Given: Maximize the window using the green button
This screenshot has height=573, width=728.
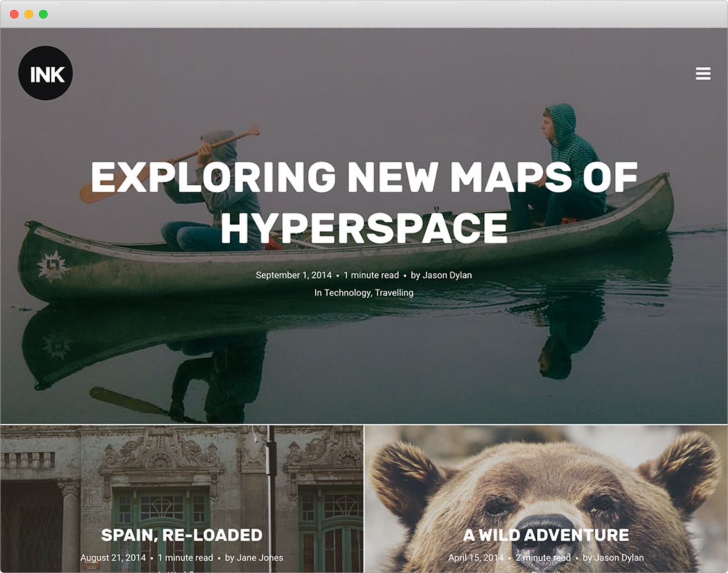Looking at the screenshot, I should point(43,14).
